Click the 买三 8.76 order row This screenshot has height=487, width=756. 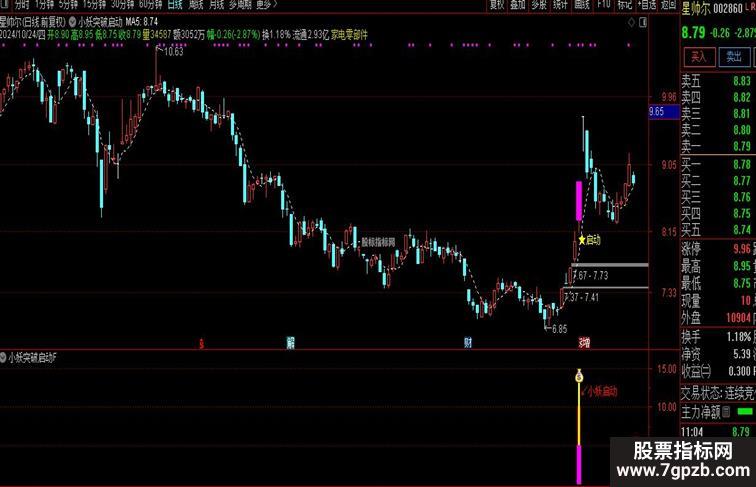click(718, 197)
